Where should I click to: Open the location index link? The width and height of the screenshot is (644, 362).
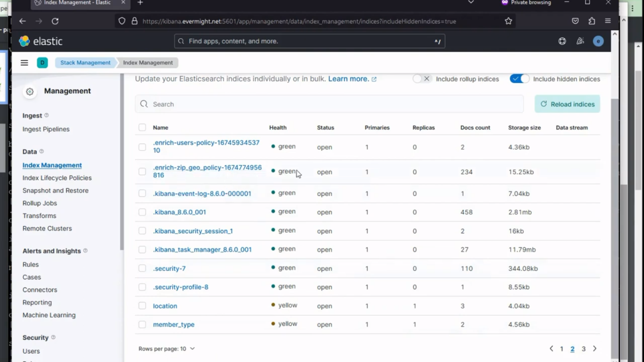click(x=165, y=306)
